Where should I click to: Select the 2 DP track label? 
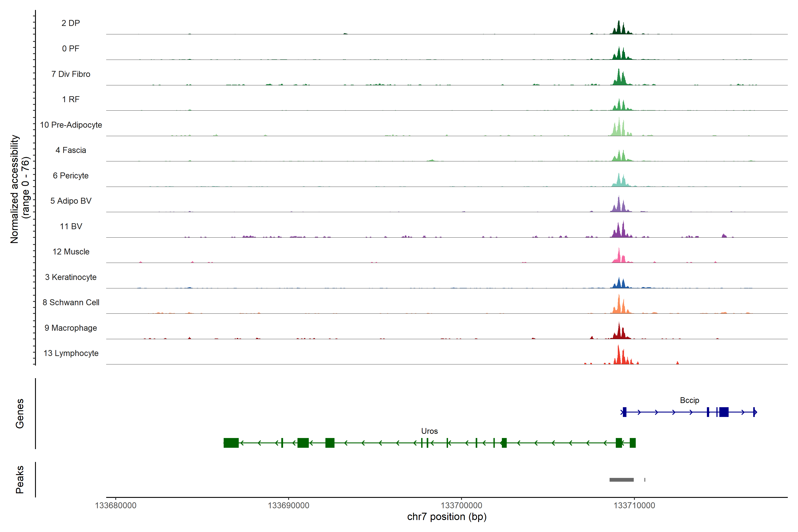[70, 23]
